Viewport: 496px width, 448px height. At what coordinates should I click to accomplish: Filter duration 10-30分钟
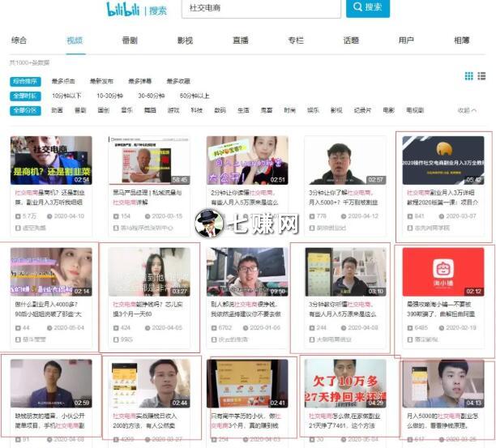coord(109,96)
